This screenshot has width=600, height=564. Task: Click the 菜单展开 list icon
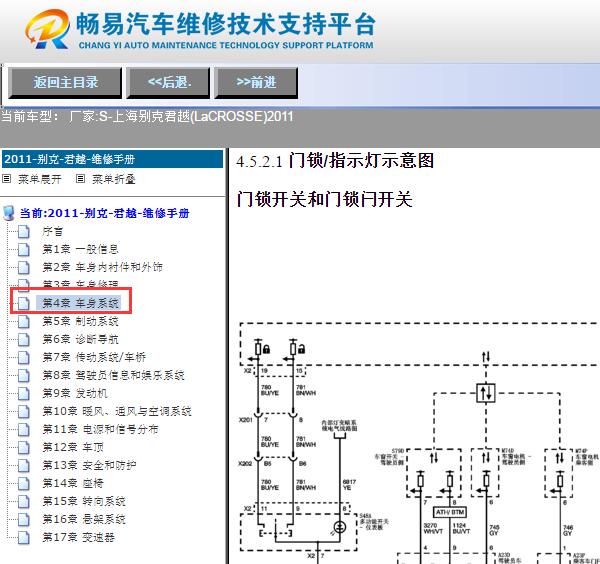click(x=7, y=178)
